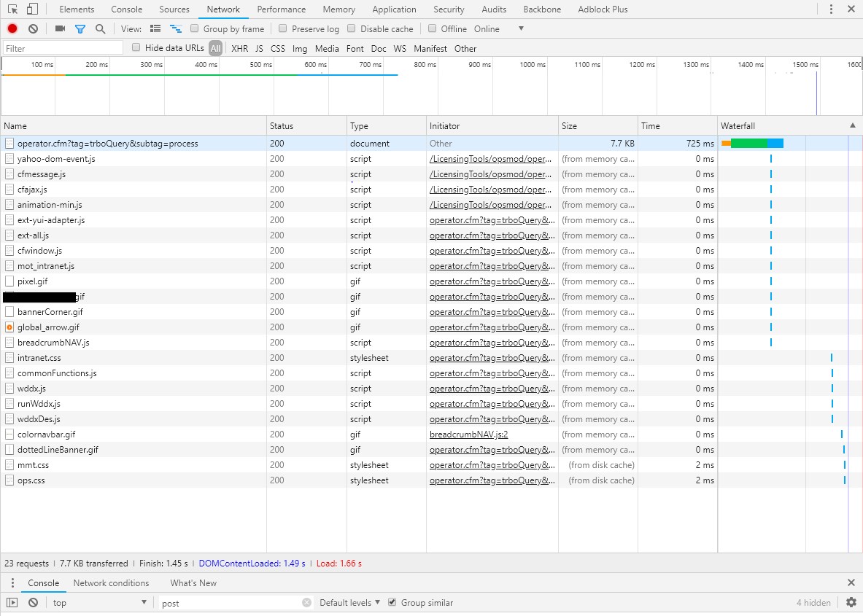Click the file icon beside operator.cfm request

pyautogui.click(x=9, y=144)
